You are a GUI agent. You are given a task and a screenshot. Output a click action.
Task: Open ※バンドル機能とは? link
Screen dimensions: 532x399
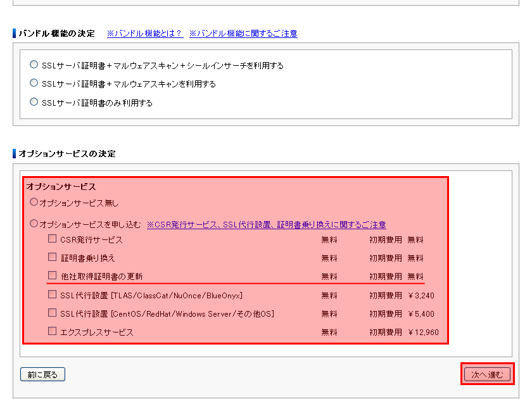(x=145, y=33)
